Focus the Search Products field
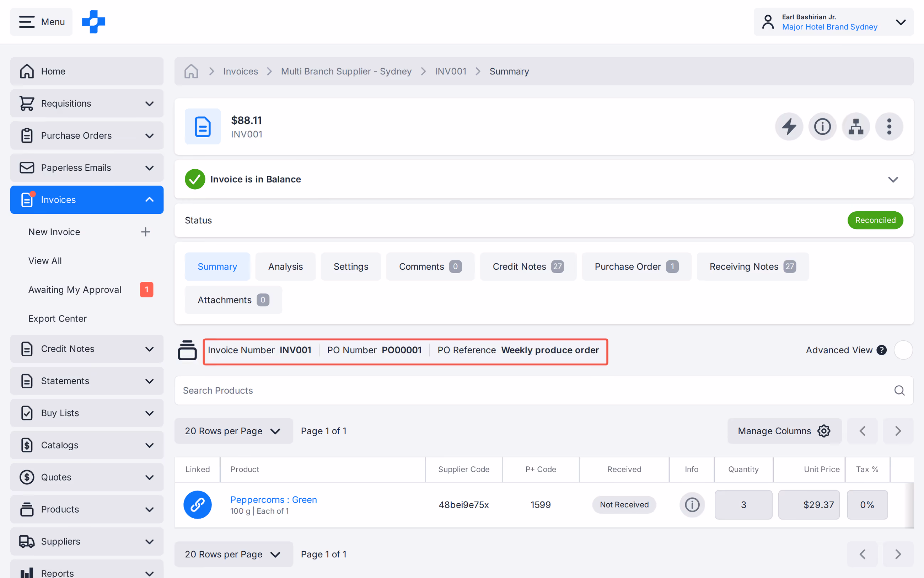 [x=544, y=390]
